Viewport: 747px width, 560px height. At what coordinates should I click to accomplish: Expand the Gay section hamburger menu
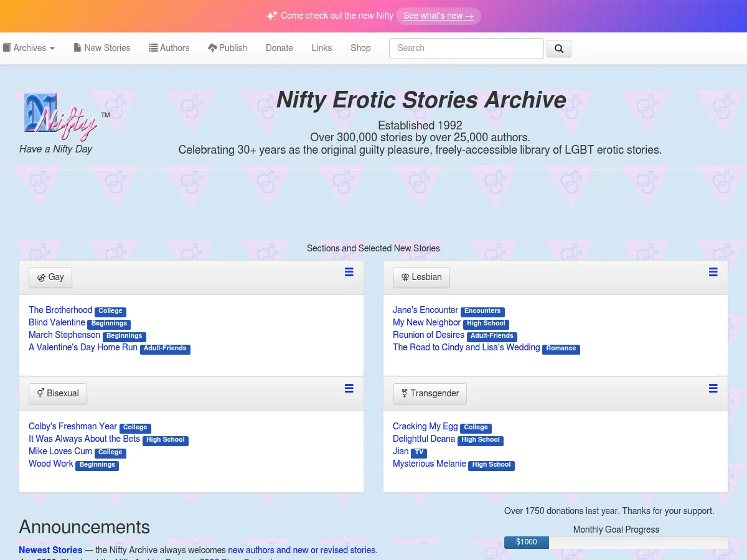pyautogui.click(x=349, y=272)
